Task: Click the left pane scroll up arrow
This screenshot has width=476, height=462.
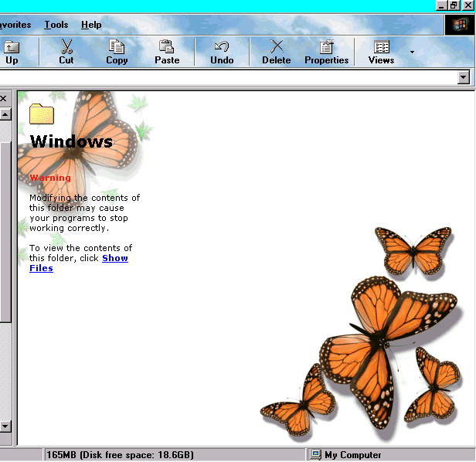Action: [5, 114]
